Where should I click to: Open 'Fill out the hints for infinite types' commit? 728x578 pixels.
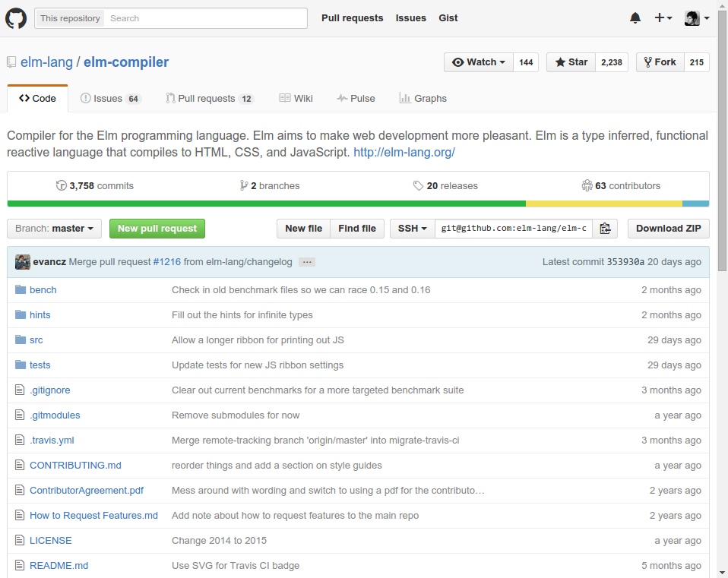(242, 315)
